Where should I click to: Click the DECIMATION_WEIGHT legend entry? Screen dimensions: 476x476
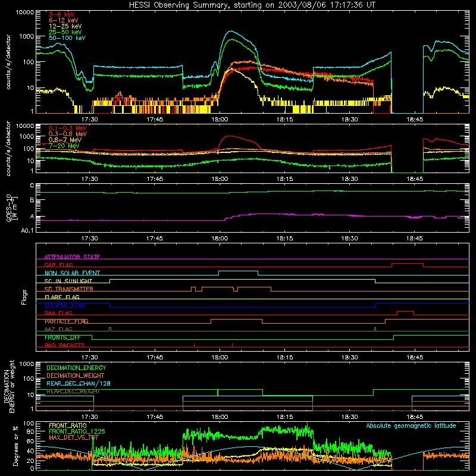coord(76,375)
